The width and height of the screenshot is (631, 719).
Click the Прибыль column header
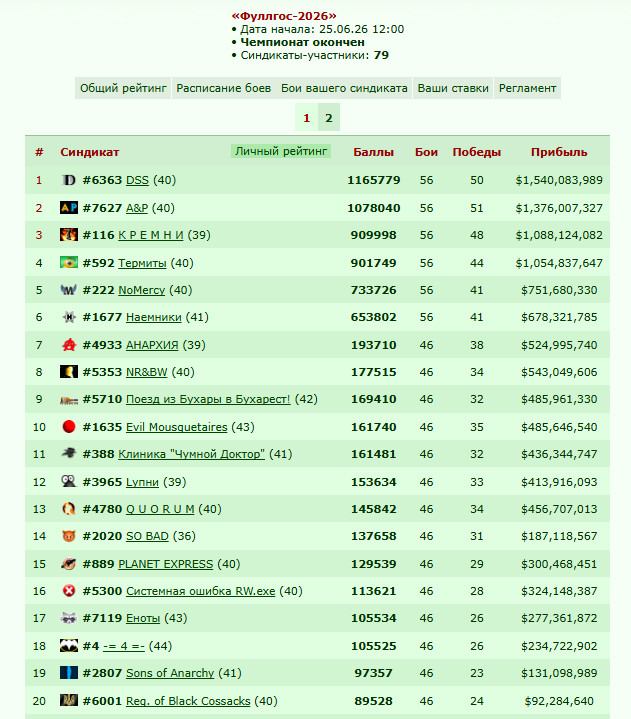(x=559, y=152)
